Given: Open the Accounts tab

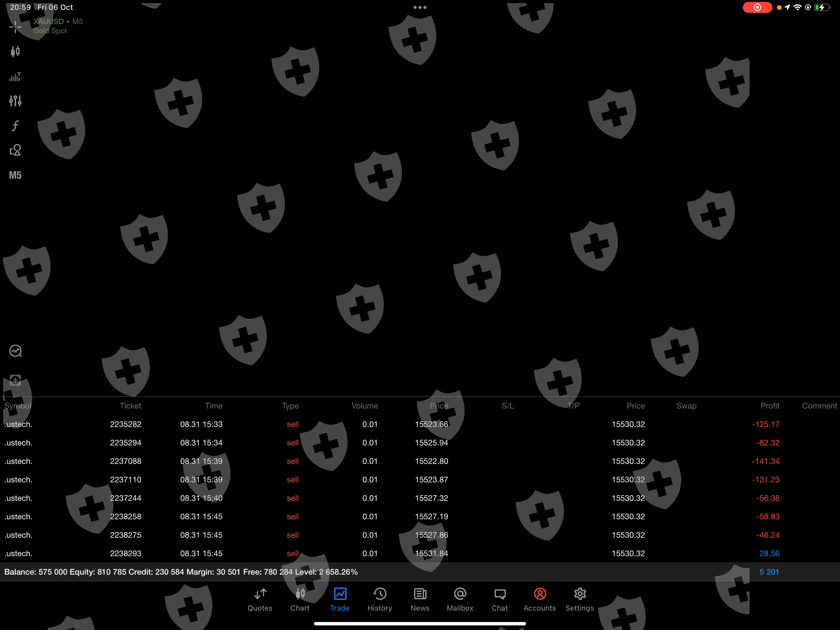Looking at the screenshot, I should 540,600.
